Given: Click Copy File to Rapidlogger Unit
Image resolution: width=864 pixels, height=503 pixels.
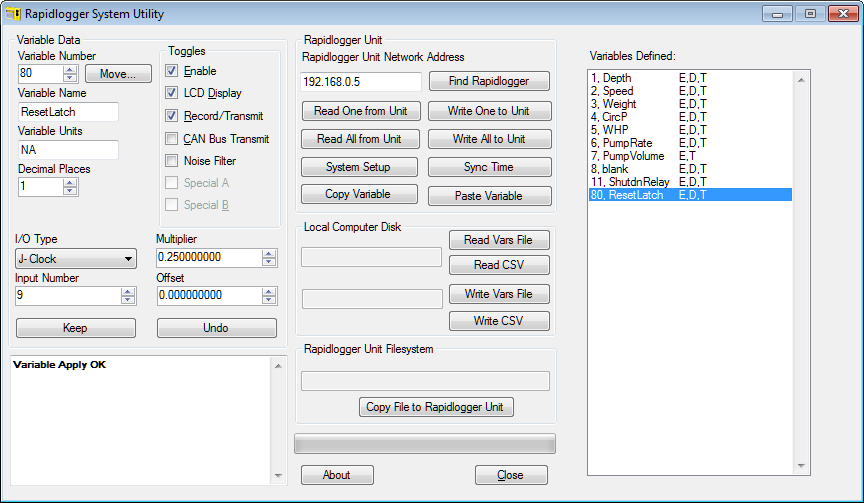Looking at the screenshot, I should click(436, 407).
